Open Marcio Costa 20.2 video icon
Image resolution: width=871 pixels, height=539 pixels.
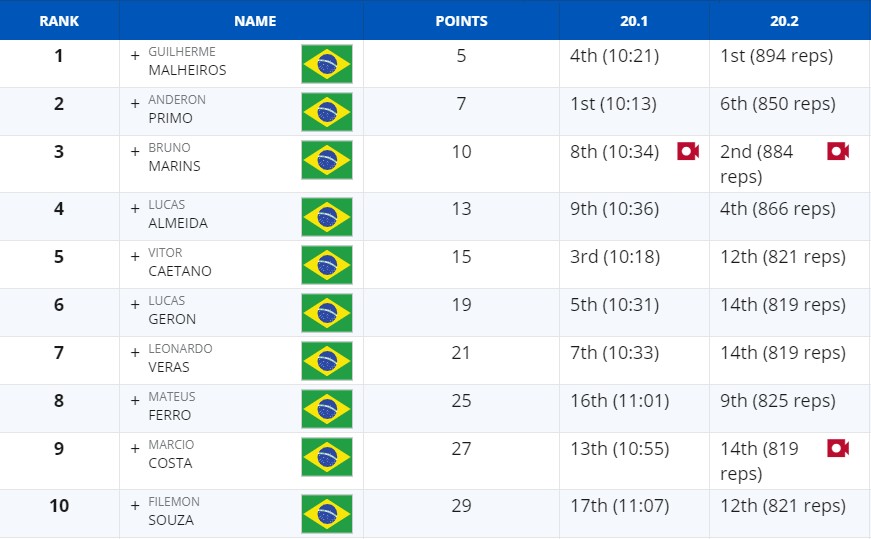pos(838,448)
